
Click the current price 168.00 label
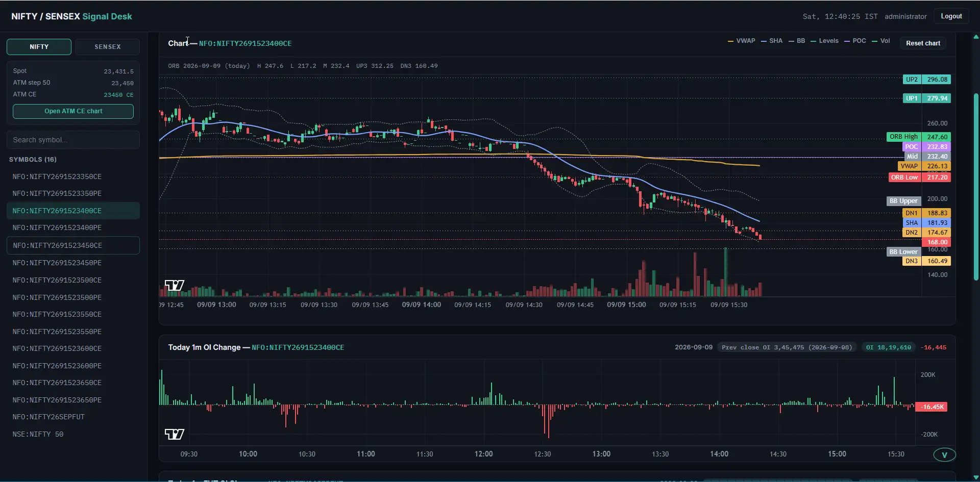937,242
